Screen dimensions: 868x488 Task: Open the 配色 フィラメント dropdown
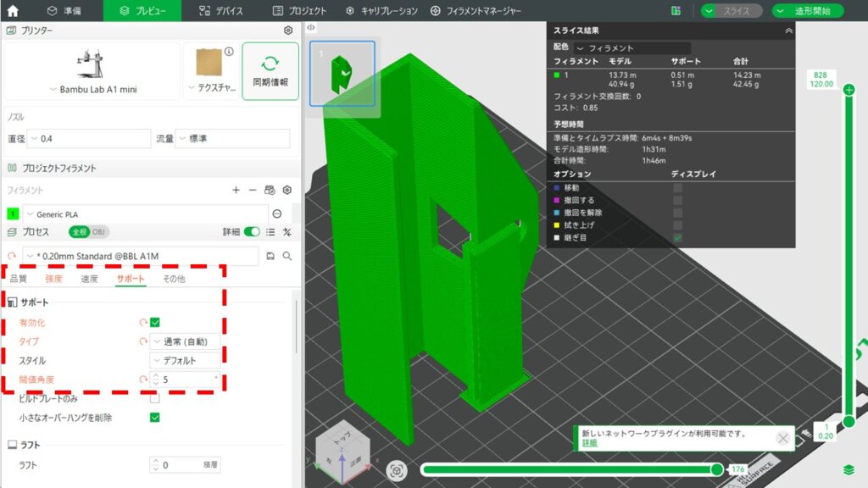point(632,48)
